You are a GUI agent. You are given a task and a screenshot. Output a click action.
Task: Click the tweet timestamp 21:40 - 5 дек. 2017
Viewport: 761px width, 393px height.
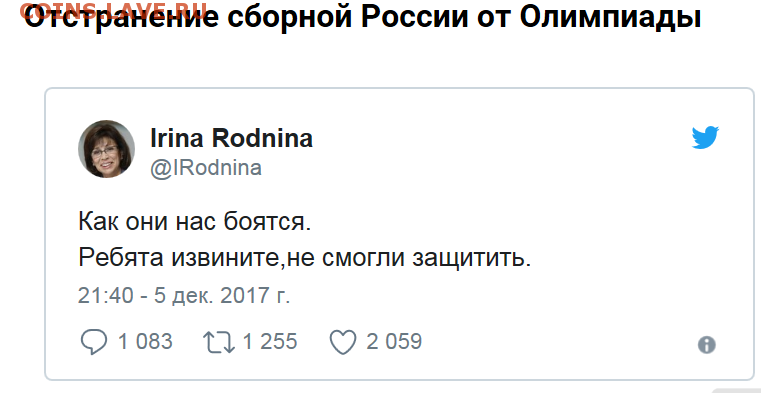[183, 296]
